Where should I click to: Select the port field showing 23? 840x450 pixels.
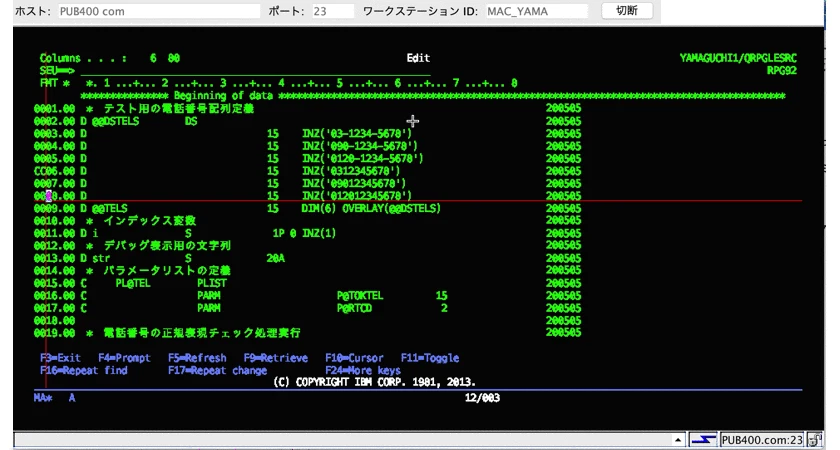click(x=333, y=11)
